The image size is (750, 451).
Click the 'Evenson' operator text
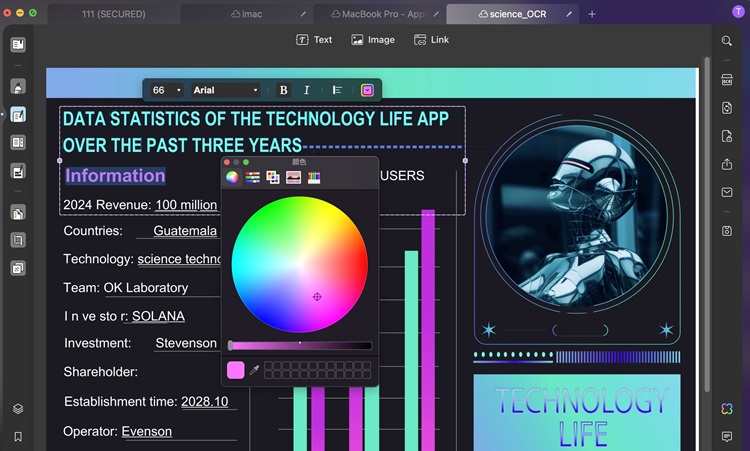click(146, 431)
